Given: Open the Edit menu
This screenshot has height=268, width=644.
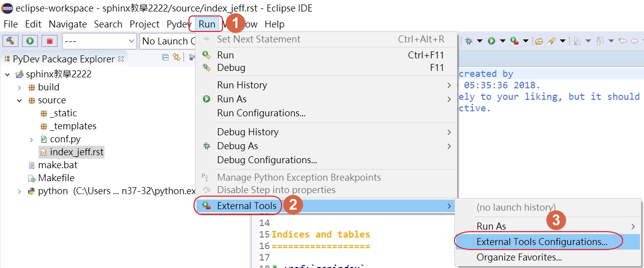Looking at the screenshot, I should coord(33,24).
